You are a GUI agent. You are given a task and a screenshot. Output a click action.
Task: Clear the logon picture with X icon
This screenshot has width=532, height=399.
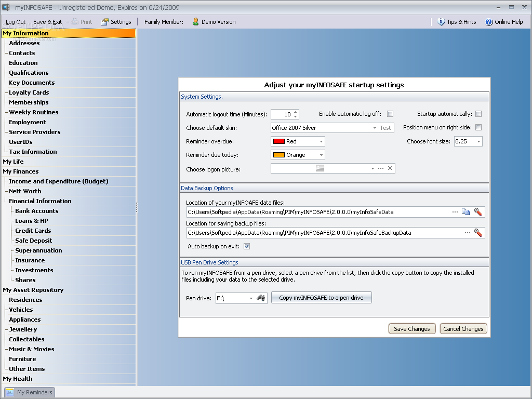pos(390,168)
